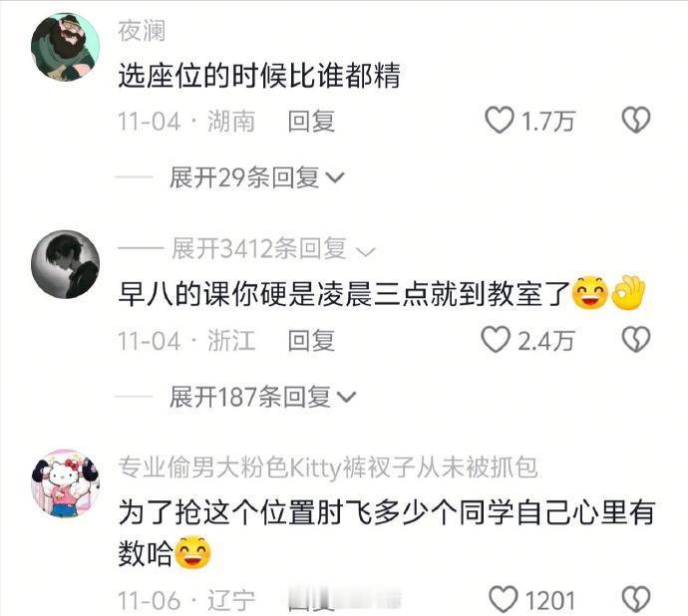Image resolution: width=688 pixels, height=616 pixels.
Task: Tap the 1.7万 like count
Action: [547, 121]
